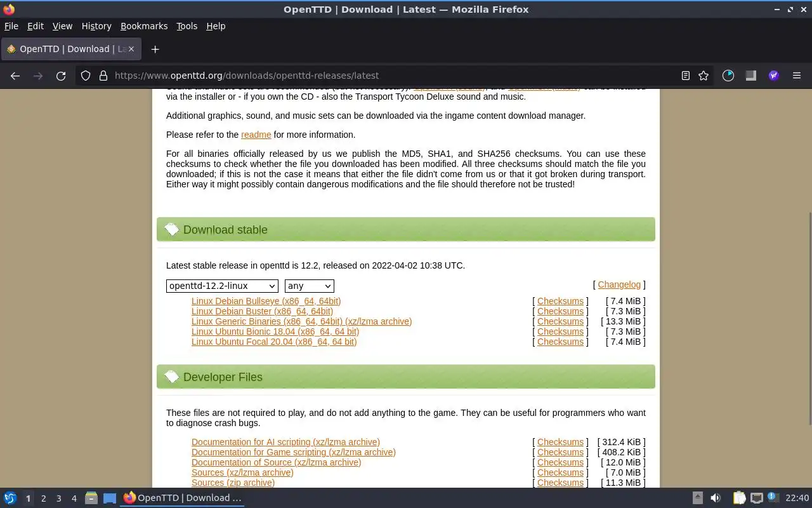Switch to workspace 4
The image size is (812, 508).
(x=74, y=498)
